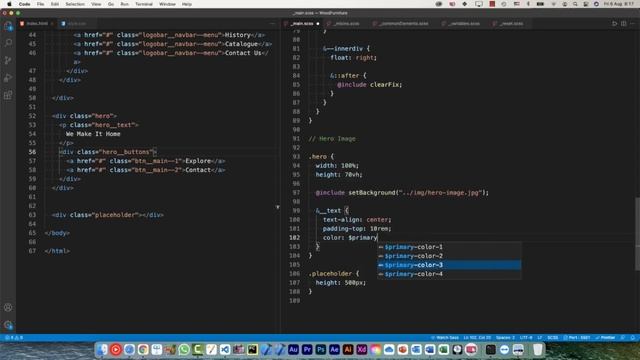Click the unsaved dot on _main.scss tab
640x360 pixels.
coord(318,24)
